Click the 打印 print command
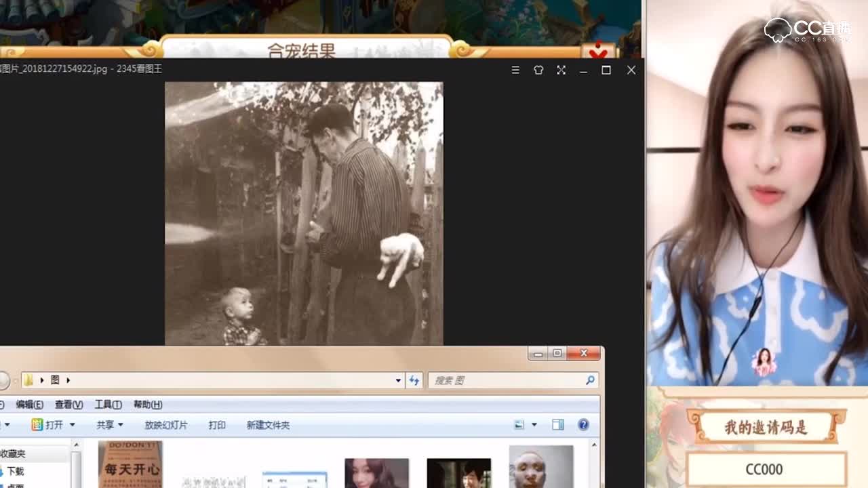 coord(217,425)
